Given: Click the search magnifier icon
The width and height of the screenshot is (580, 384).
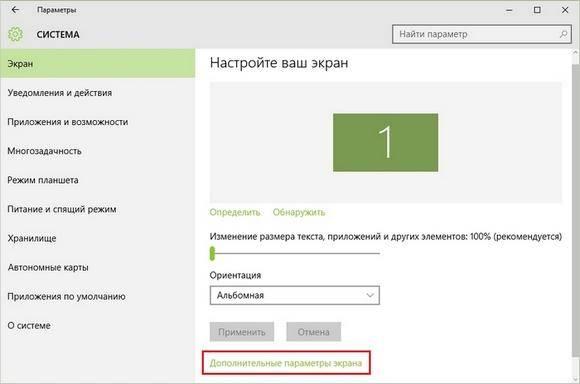Looking at the screenshot, I should point(563,34).
